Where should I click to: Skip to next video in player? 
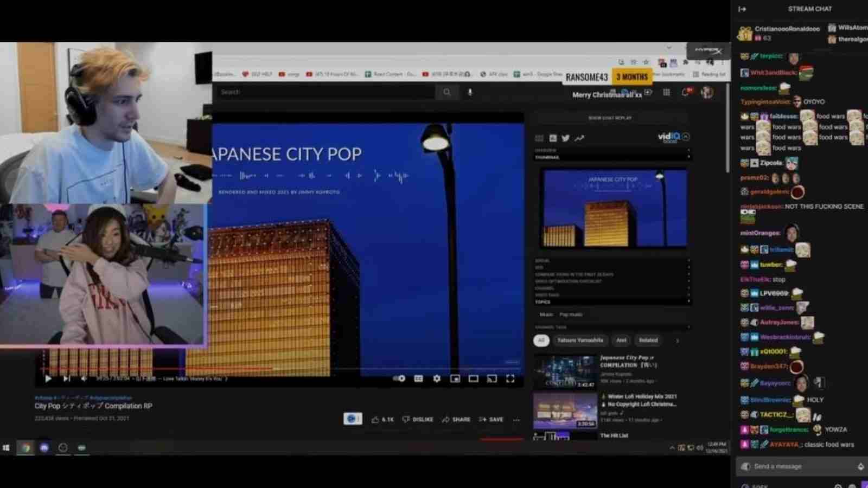pos(67,378)
